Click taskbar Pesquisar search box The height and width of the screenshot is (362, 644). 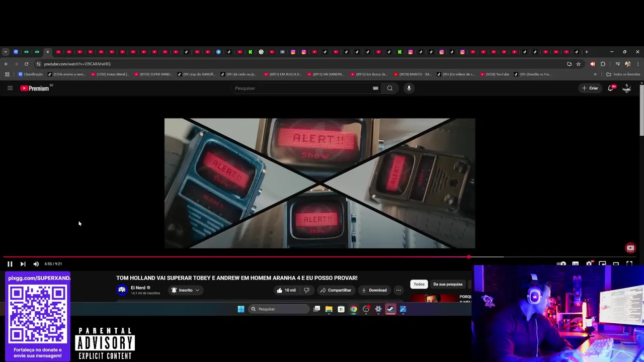point(279,309)
